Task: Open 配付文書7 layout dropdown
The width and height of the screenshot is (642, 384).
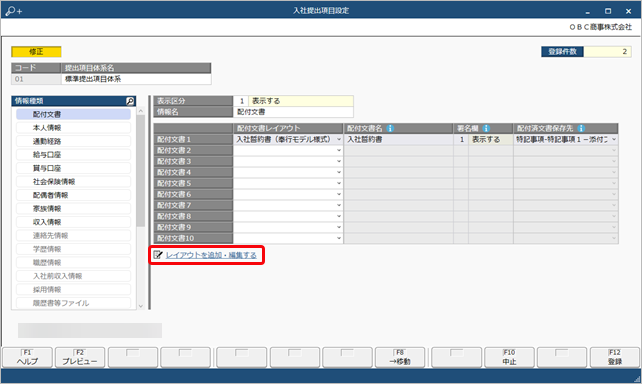Action: pyautogui.click(x=339, y=206)
